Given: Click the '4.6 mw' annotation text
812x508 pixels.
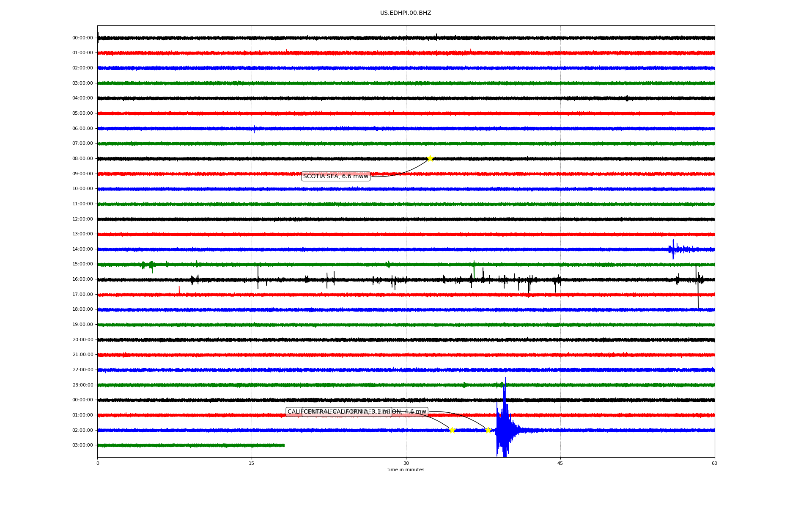Looking at the screenshot, I should pyautogui.click(x=415, y=412).
